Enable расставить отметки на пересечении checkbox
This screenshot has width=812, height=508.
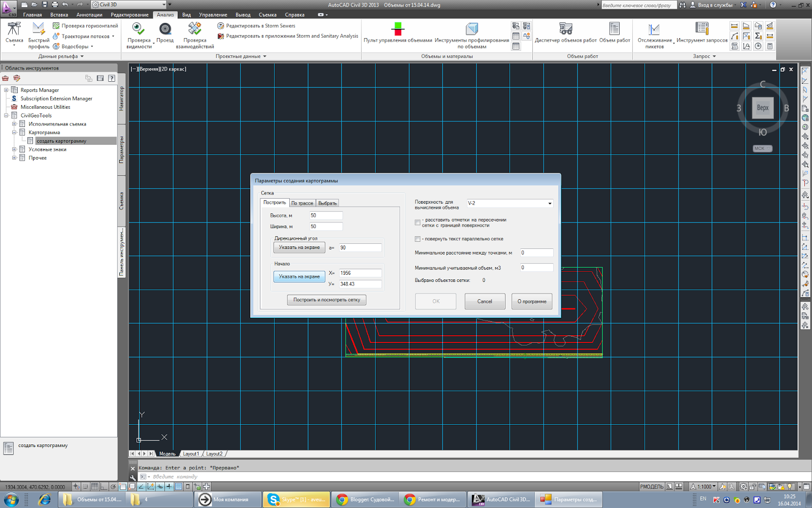point(418,223)
